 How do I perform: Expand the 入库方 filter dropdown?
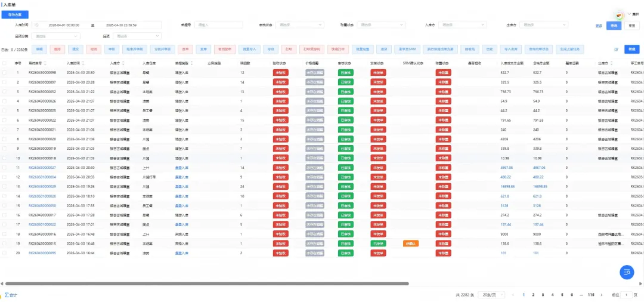point(463,25)
